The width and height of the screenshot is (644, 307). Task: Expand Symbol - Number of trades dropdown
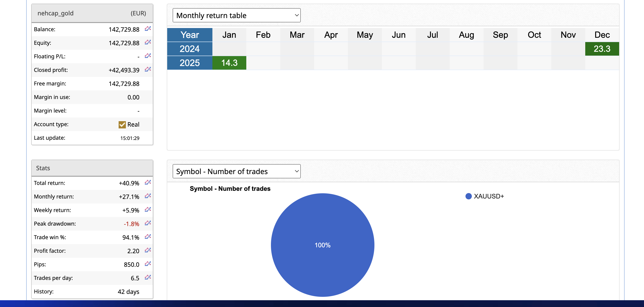click(236, 171)
